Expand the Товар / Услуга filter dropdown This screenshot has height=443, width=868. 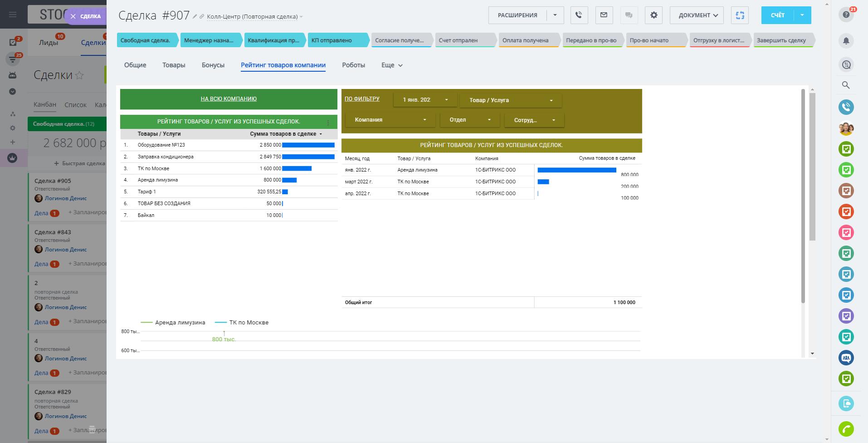point(510,100)
